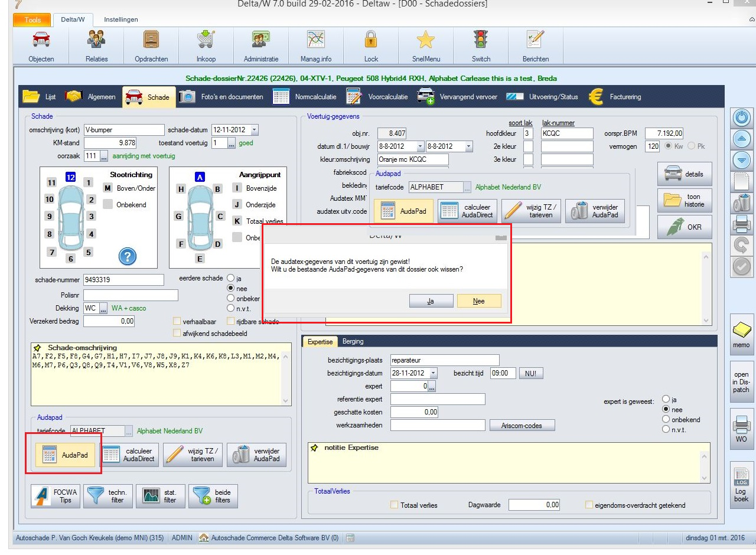Image resolution: width=756 pixels, height=555 pixels.
Task: Click the Switch traffic light icon
Action: (x=481, y=40)
